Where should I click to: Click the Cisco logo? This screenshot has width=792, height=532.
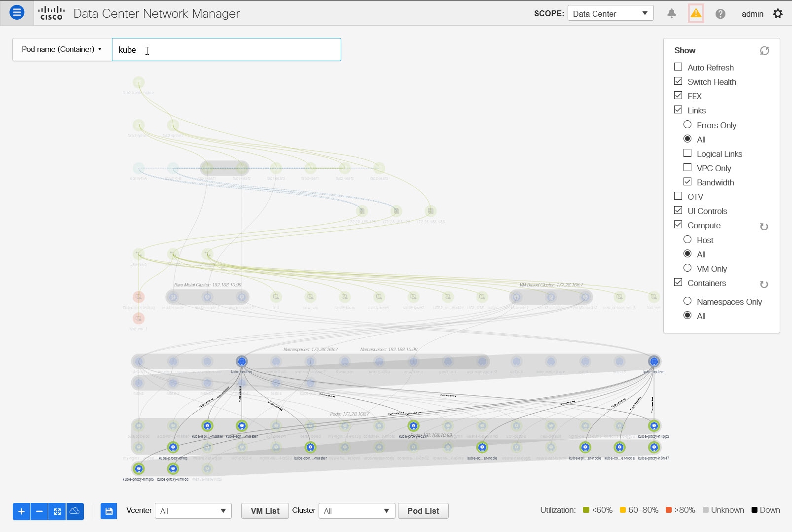tap(51, 13)
